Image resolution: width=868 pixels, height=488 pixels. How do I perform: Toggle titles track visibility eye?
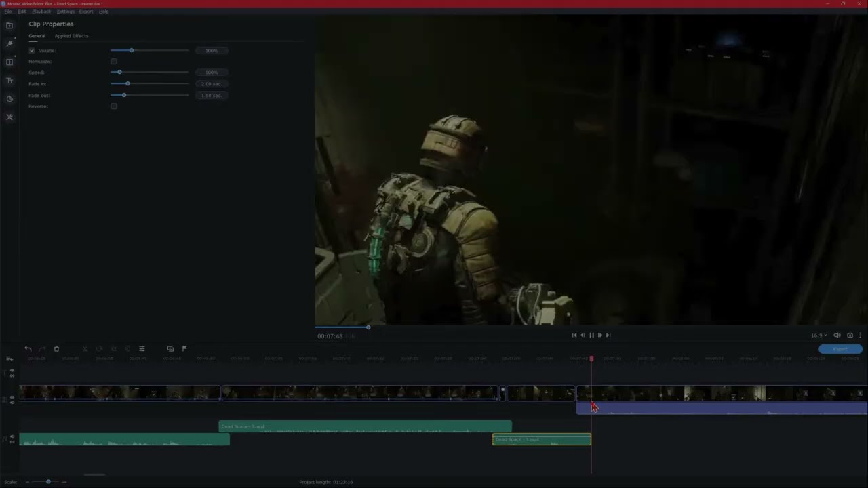click(12, 371)
